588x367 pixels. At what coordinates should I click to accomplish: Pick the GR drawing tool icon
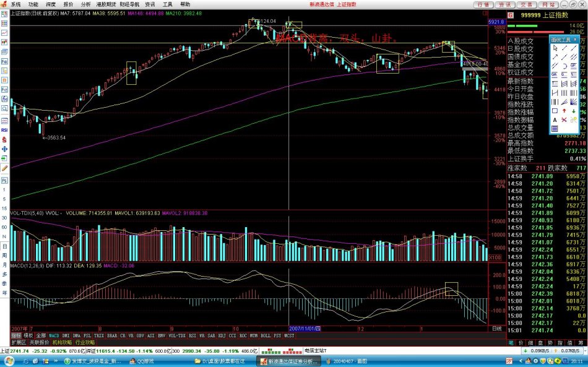point(554,75)
